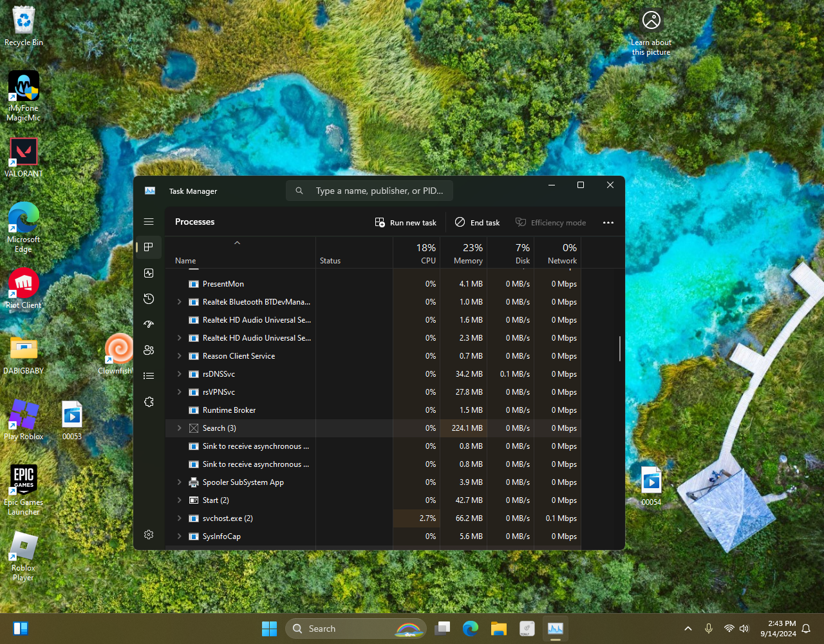824x644 pixels.
Task: Click Run new task button
Action: click(406, 222)
